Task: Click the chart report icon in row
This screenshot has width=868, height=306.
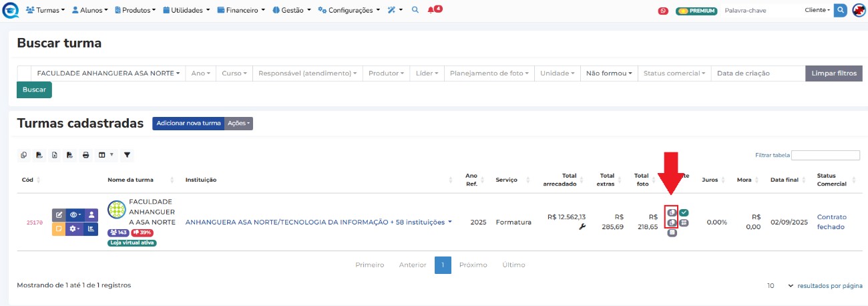Action: (x=91, y=228)
